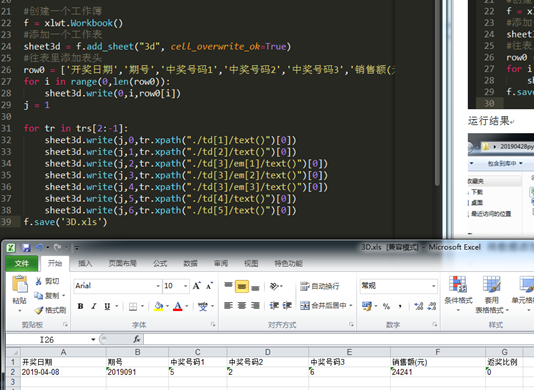
Task: Toggle middle vertical alignment (highlighted)
Action: pyautogui.click(x=241, y=286)
